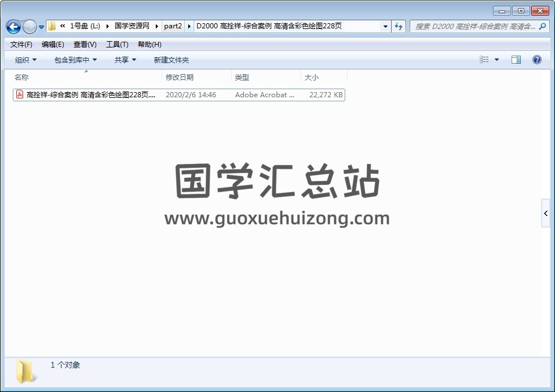The height and width of the screenshot is (392, 555).
Task: Open the 查看(V) menu
Action: 85,44
